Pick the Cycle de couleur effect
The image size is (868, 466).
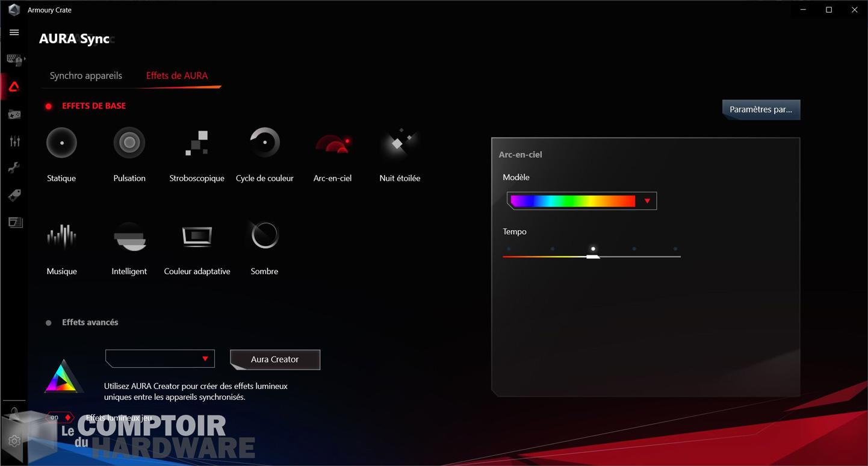click(x=265, y=143)
